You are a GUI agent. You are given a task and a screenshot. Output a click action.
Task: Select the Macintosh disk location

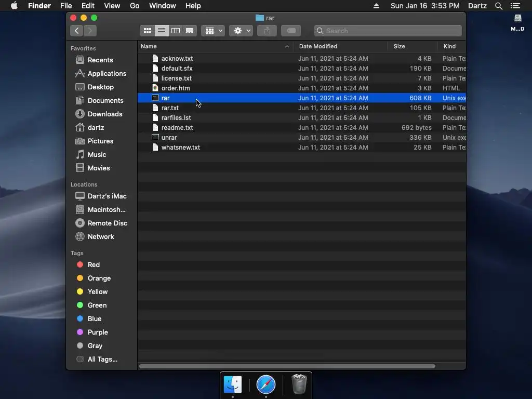[x=107, y=210]
